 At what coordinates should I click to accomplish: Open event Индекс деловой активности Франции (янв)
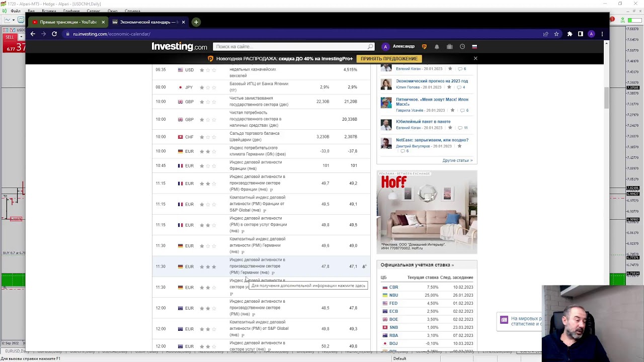point(256,165)
